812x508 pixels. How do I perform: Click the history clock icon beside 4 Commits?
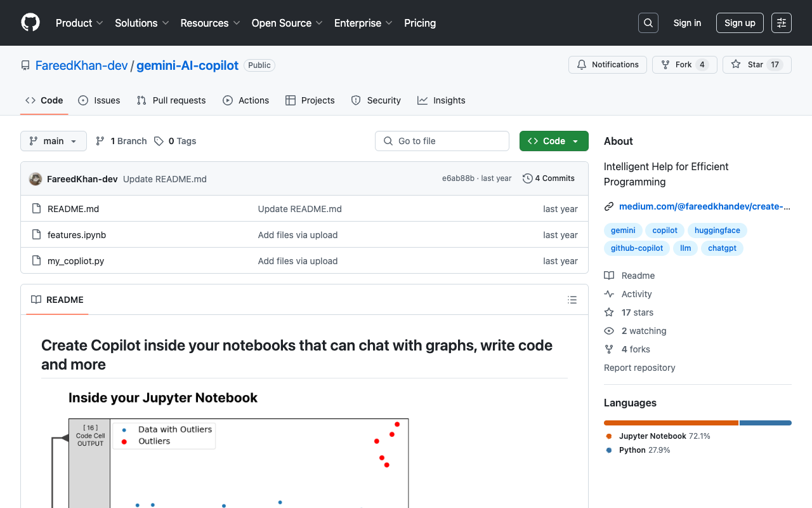click(527, 178)
